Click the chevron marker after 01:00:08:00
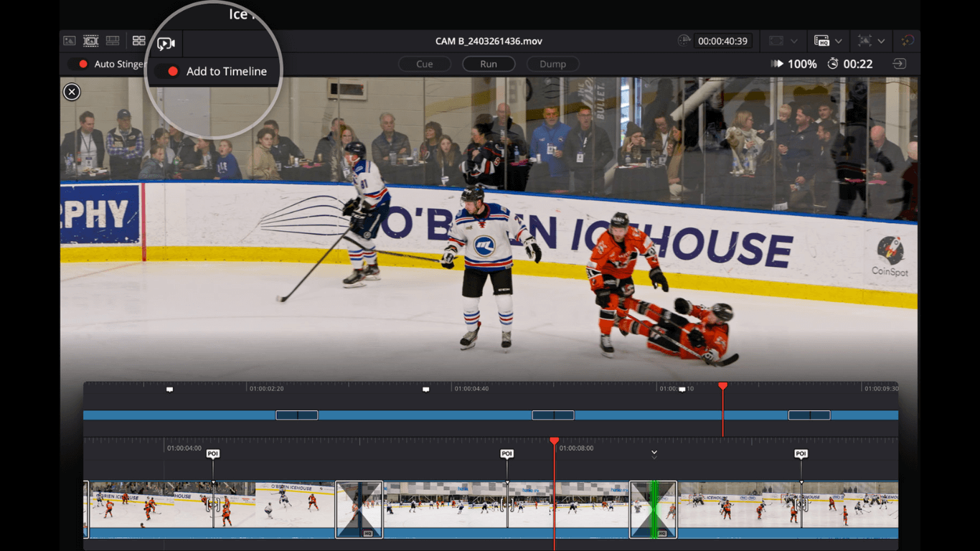980x551 pixels. point(654,454)
